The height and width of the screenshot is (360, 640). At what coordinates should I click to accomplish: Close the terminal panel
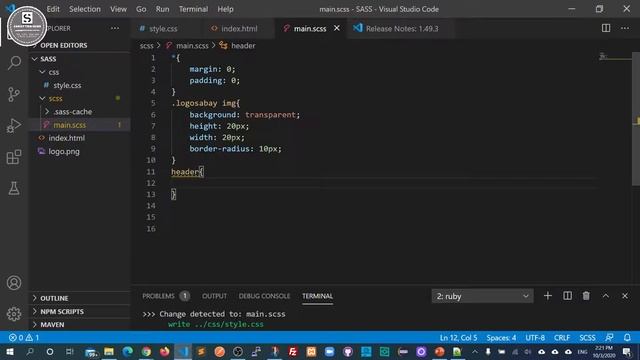pyautogui.click(x=625, y=296)
